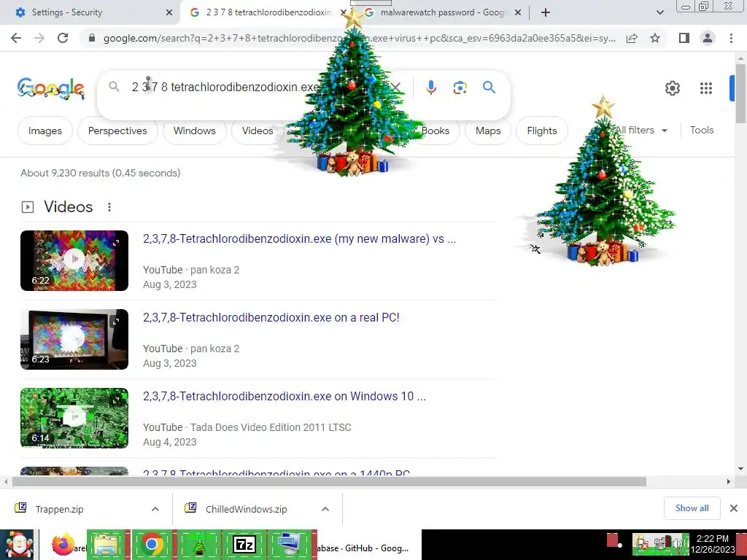Click the taskbar clock showing 2:22 PM
This screenshot has height=560, width=747.
pos(712,544)
